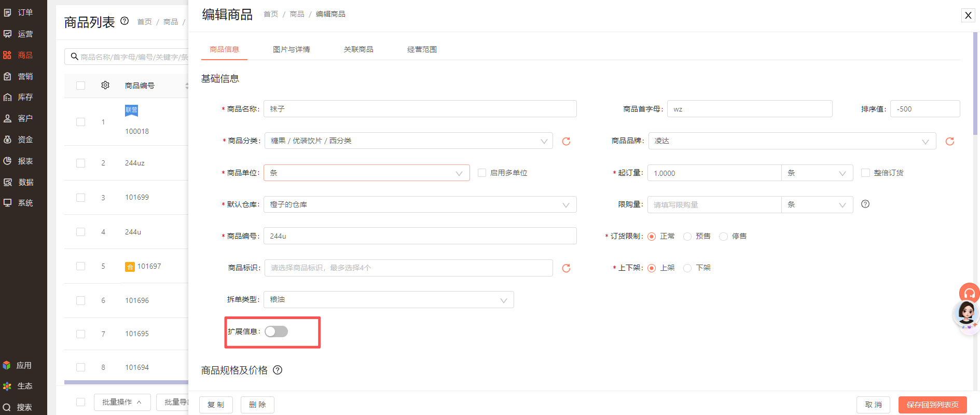Click 商品 breadcrumb in 编辑商品 panel
The height and width of the screenshot is (415, 980).
pyautogui.click(x=297, y=14)
